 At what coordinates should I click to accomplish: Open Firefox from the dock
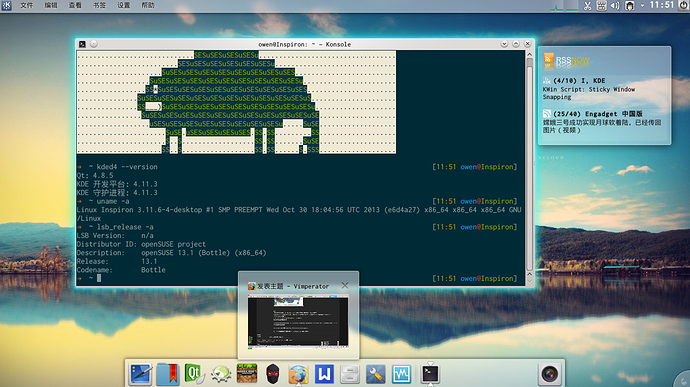point(298,374)
